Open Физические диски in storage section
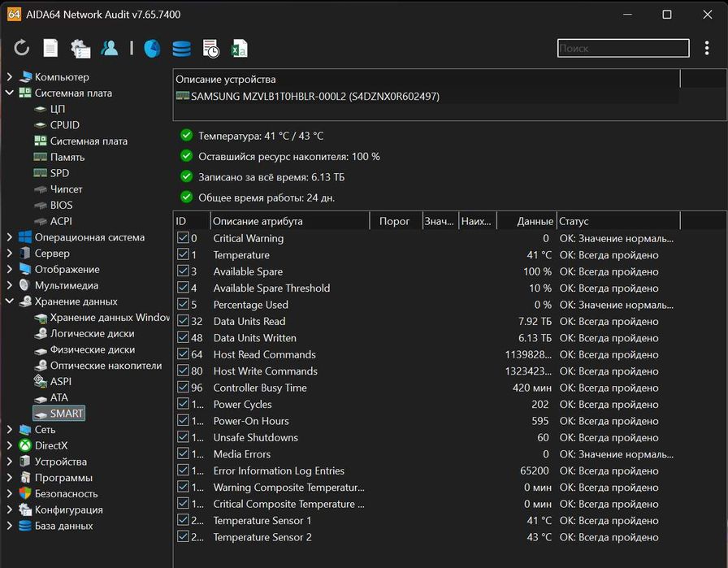This screenshot has width=728, height=568. 92,349
